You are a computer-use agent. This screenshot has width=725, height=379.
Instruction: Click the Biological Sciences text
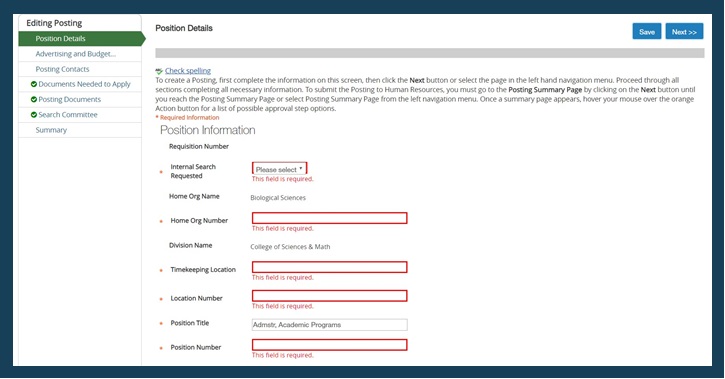point(278,198)
